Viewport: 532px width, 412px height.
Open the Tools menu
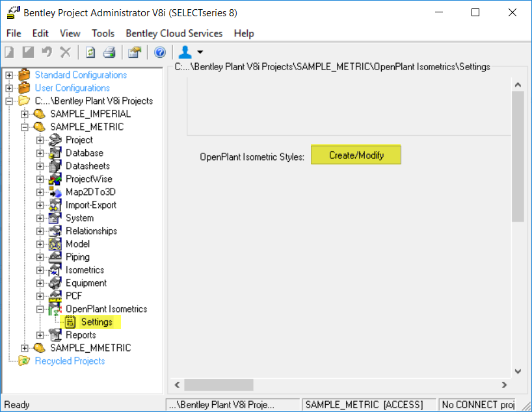coord(103,33)
